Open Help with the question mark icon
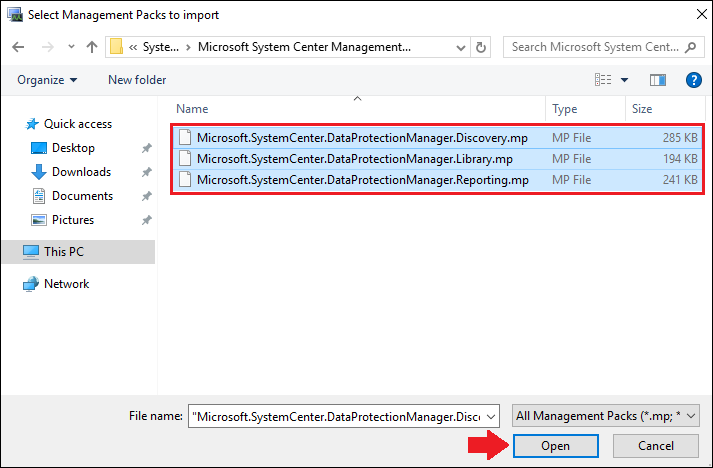 click(x=693, y=80)
